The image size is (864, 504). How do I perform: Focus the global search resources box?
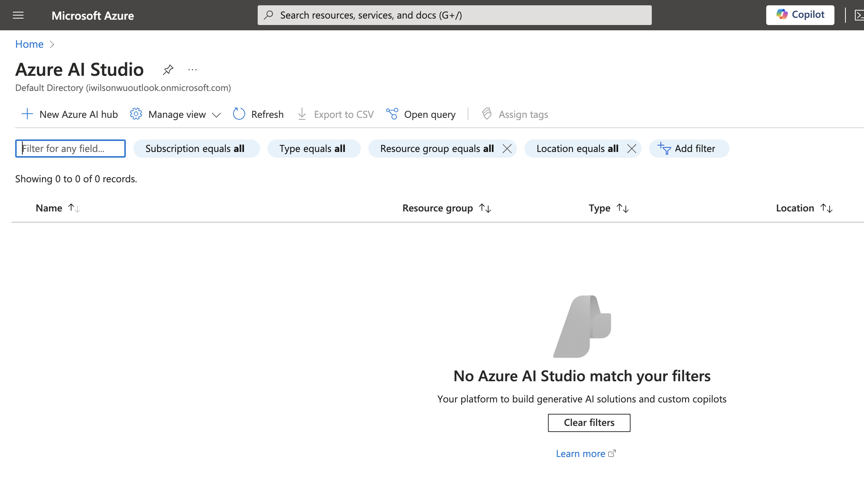pyautogui.click(x=454, y=15)
